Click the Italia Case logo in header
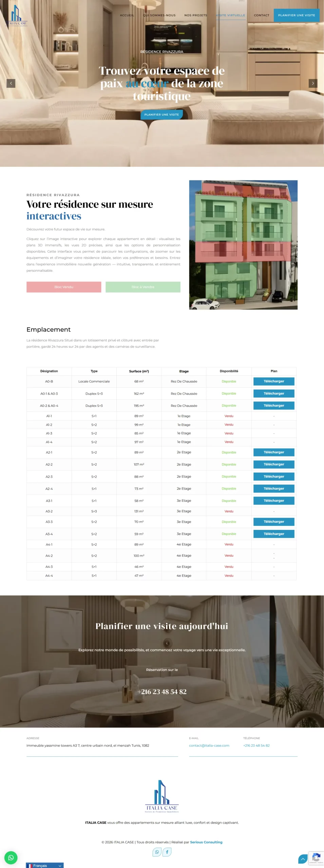 16,16
